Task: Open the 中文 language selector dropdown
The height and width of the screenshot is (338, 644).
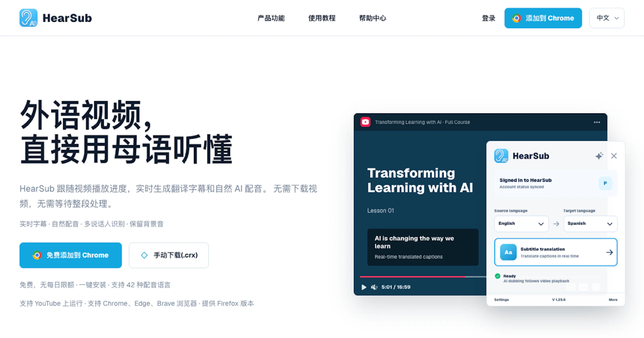Action: 607,18
